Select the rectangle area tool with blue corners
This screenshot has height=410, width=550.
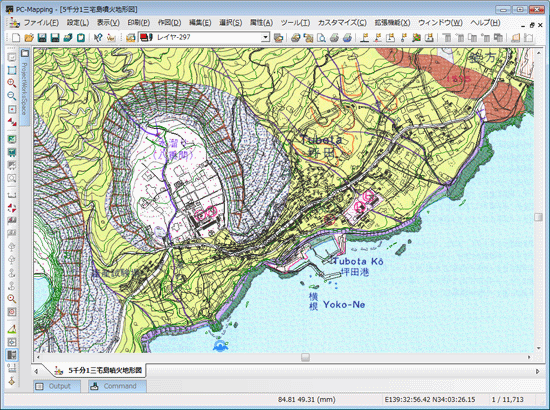pos(12,70)
